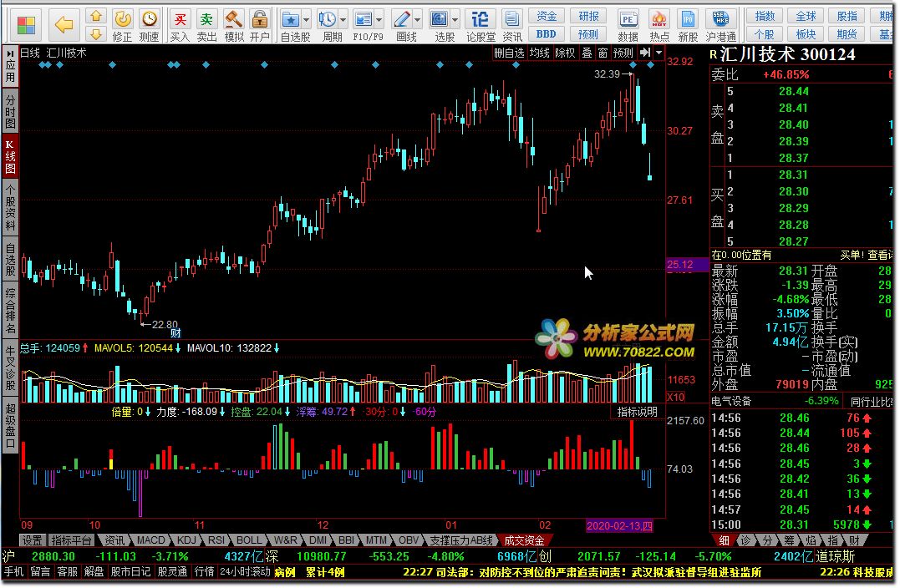The width and height of the screenshot is (900, 588).
Task: Click the 修正 refresh icon
Action: [x=122, y=19]
